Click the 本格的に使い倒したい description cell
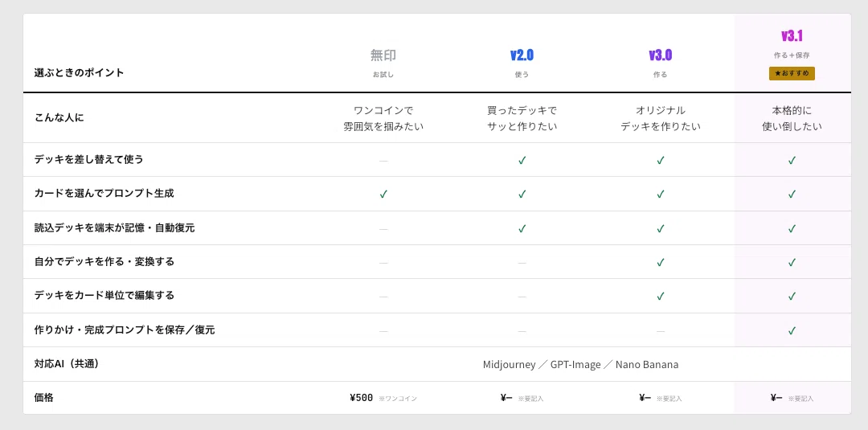This screenshot has height=430, width=868. [792, 118]
